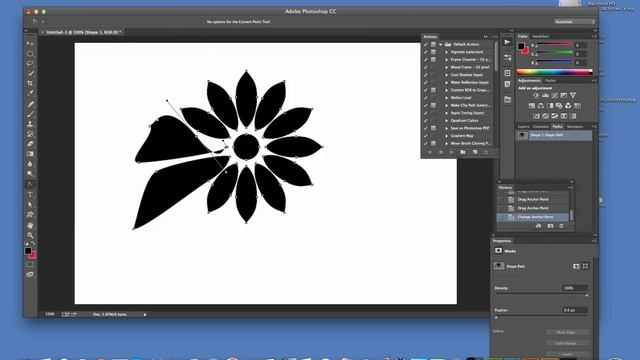This screenshot has width=640, height=360.
Task: Click the color spectrum ramp
Action: pyautogui.click(x=554, y=72)
